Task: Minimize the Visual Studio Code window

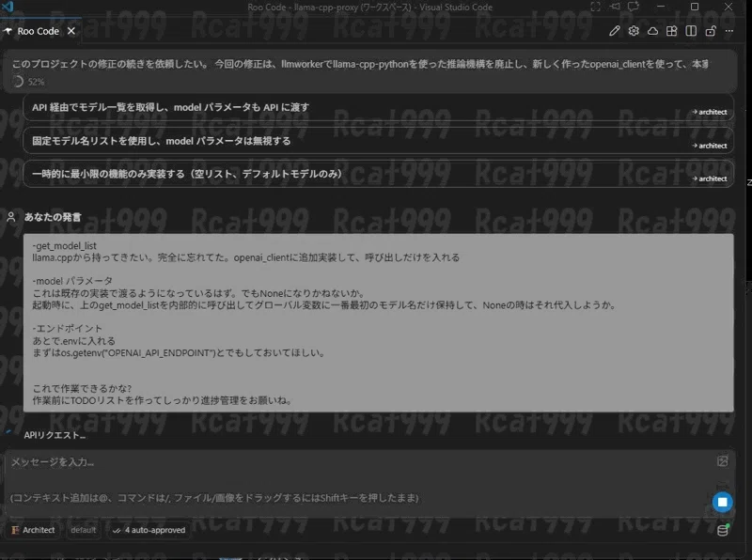Action: point(661,7)
